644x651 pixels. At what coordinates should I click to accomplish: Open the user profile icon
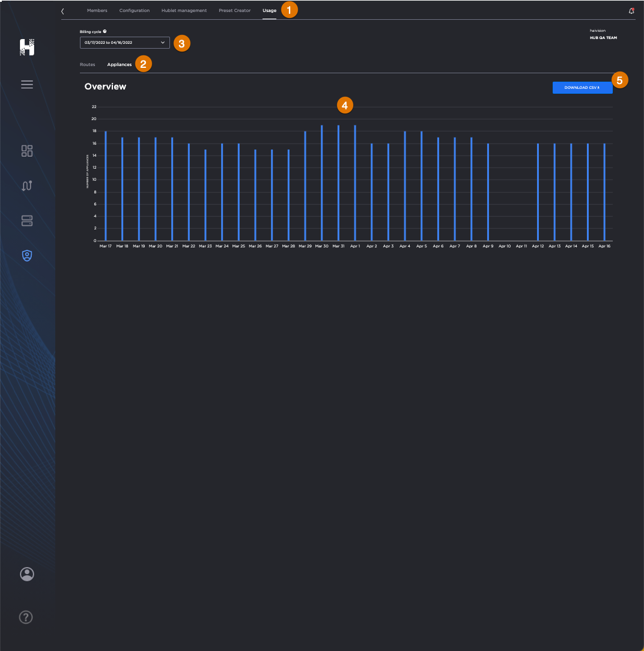pyautogui.click(x=26, y=574)
